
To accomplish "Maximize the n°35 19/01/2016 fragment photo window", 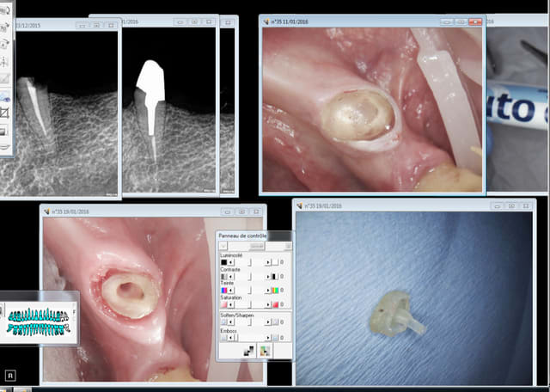I will tap(512, 206).
